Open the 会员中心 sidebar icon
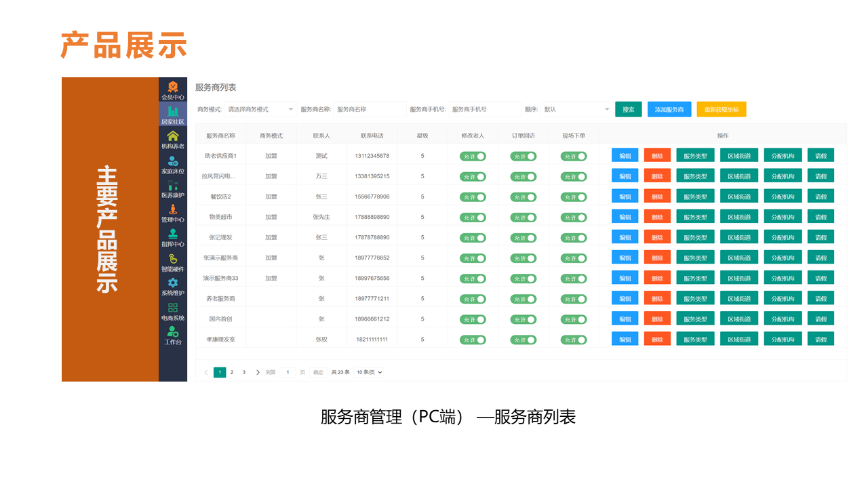 tap(173, 88)
